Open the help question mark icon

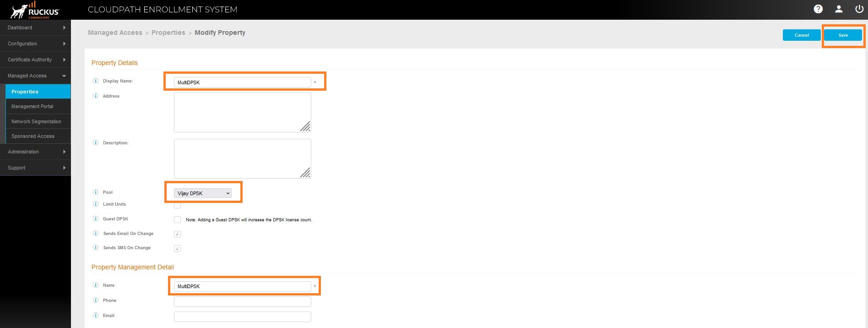click(x=818, y=9)
